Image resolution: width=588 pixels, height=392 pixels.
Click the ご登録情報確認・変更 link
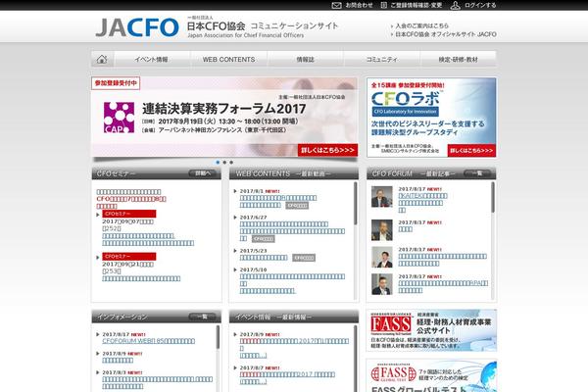416,5
